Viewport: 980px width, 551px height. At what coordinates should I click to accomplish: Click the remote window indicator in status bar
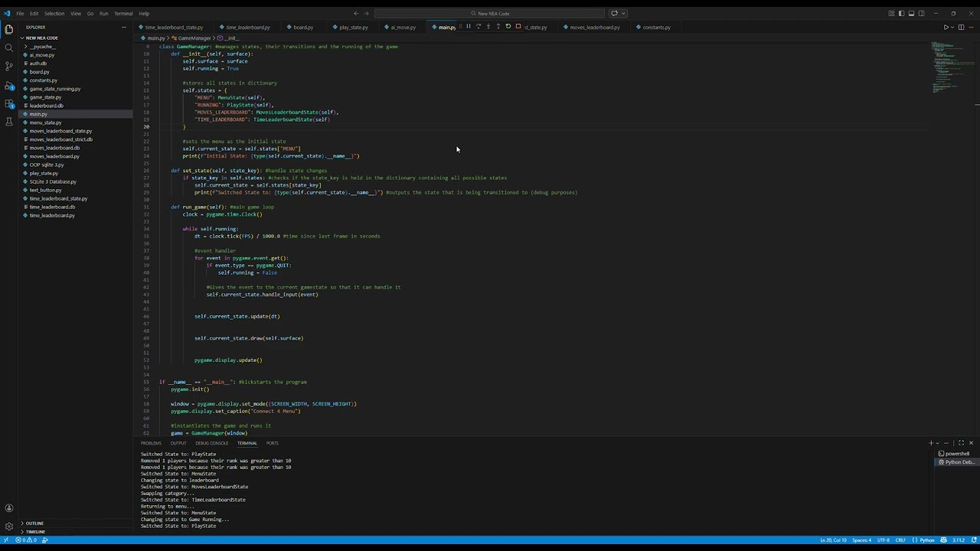[x=7, y=540]
